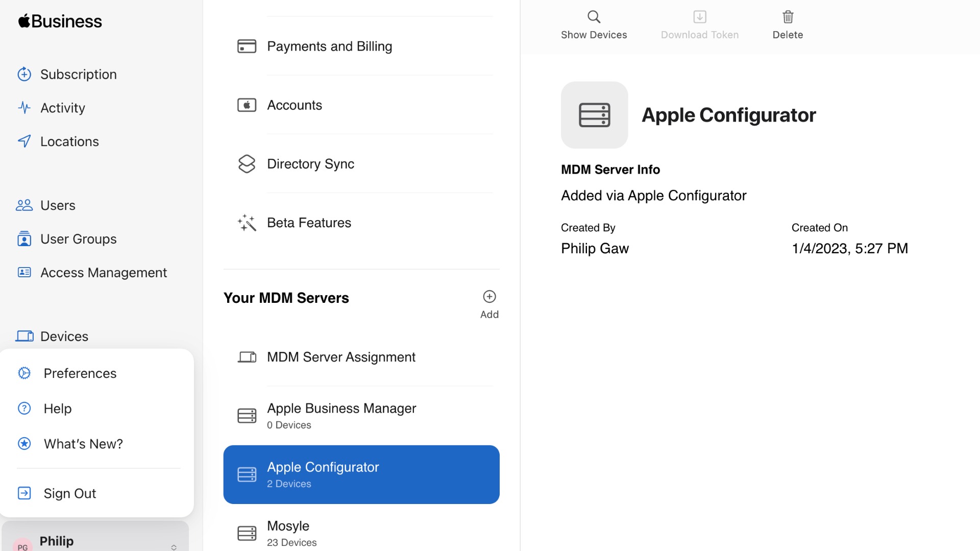The width and height of the screenshot is (980, 551).
Task: Click the 0 Devices count
Action: coord(289,425)
